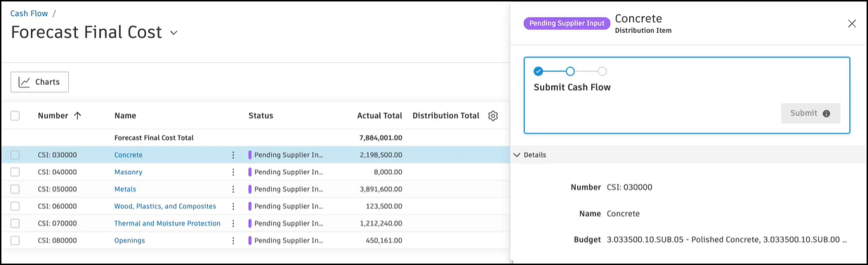Screen dimensions: 868x265
Task: Click the 8,000.00 actual total cell
Action: pyautogui.click(x=388, y=172)
